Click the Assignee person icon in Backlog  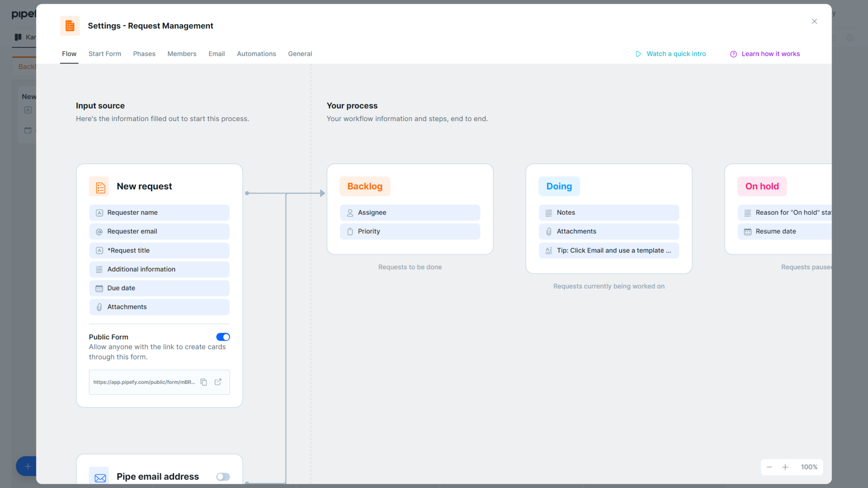pyautogui.click(x=350, y=212)
